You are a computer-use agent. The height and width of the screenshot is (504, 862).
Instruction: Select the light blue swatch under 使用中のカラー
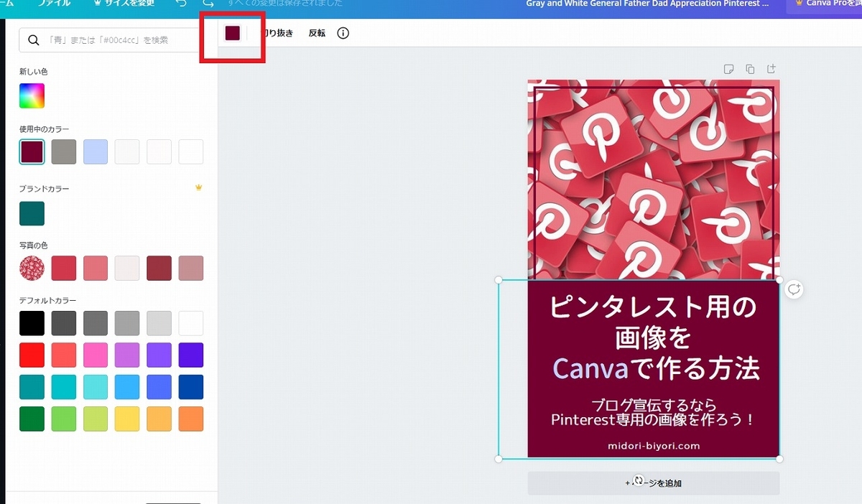click(96, 151)
